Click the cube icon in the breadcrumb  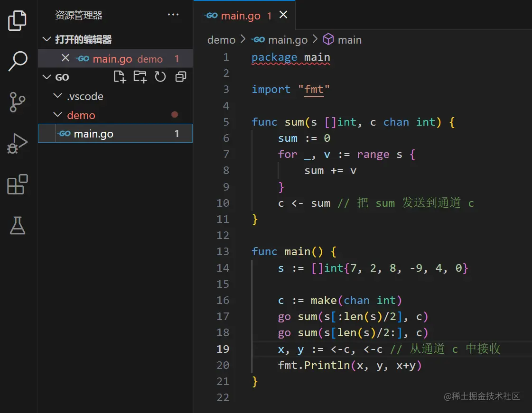(x=328, y=39)
